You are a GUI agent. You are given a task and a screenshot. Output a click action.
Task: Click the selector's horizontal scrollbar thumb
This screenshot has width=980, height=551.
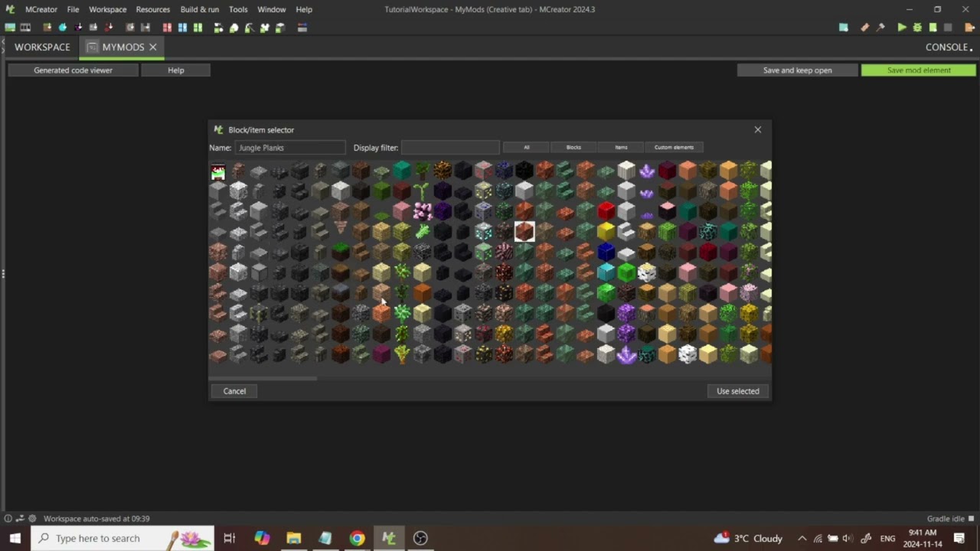click(x=263, y=378)
